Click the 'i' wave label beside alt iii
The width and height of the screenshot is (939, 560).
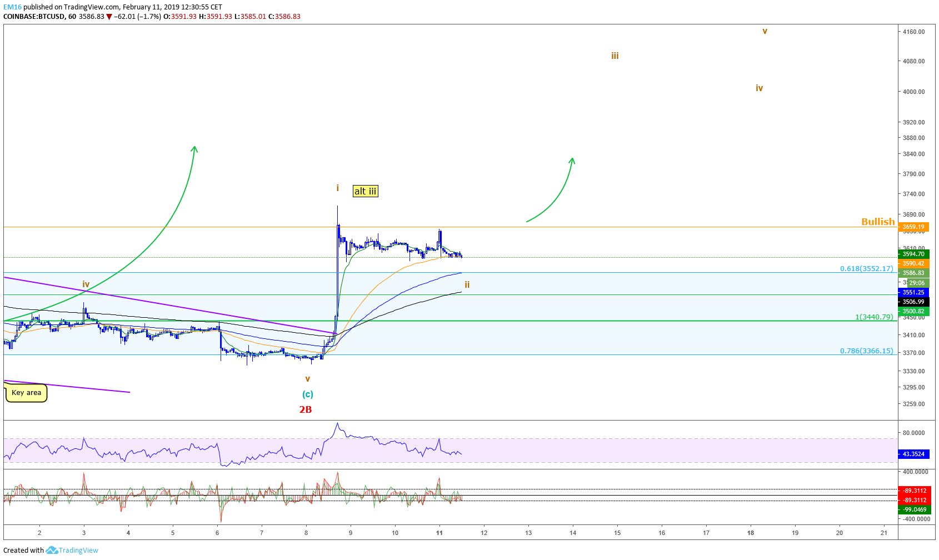click(x=337, y=188)
